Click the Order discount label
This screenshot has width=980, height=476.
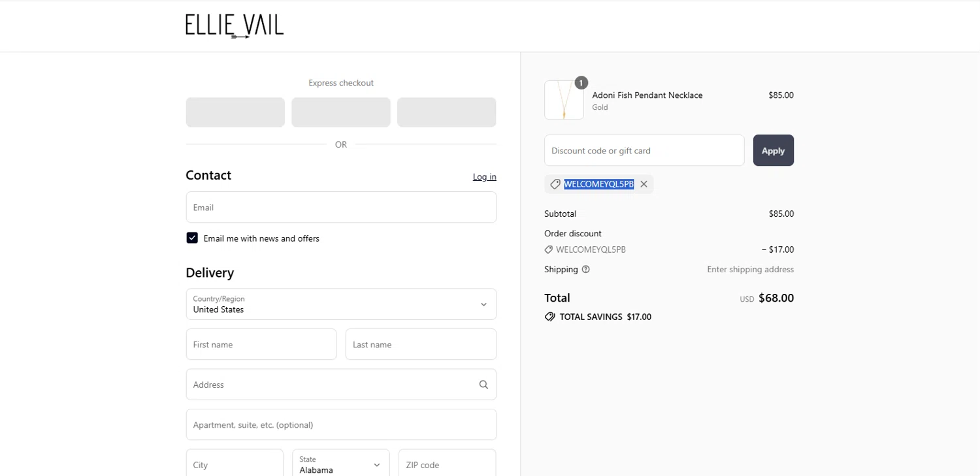point(573,234)
